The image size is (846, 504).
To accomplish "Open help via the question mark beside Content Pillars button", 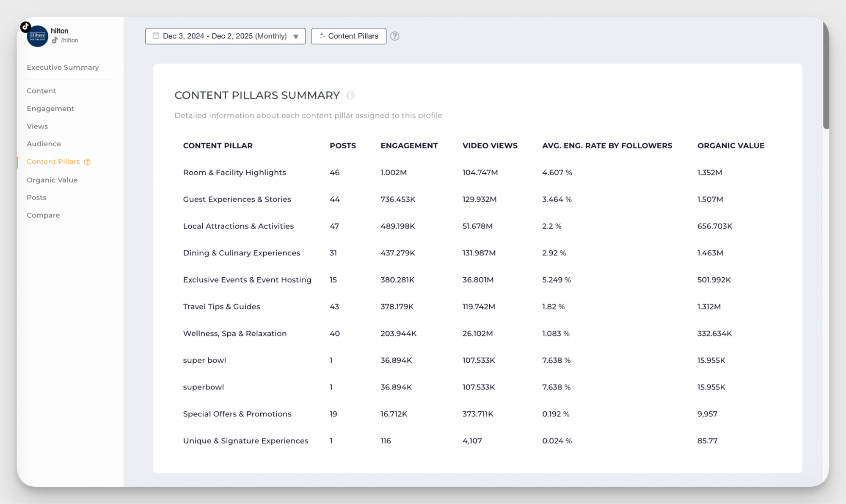I will pyautogui.click(x=395, y=36).
